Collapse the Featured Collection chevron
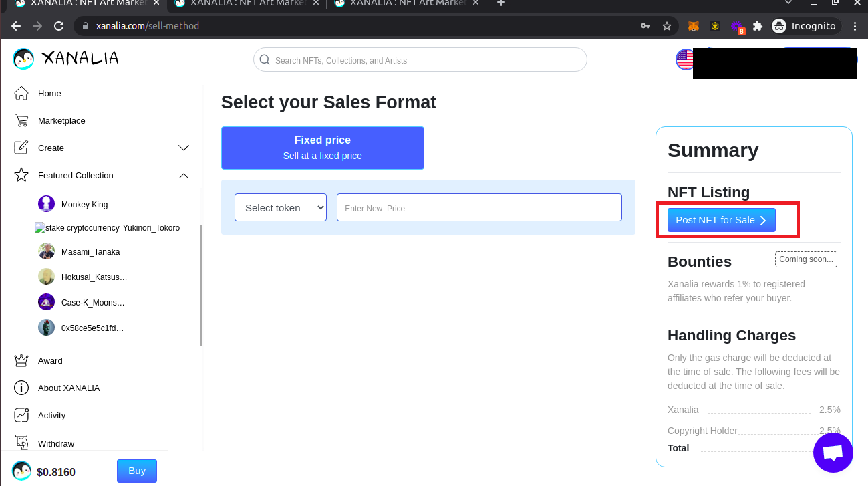Image resolution: width=868 pixels, height=486 pixels. 184,175
